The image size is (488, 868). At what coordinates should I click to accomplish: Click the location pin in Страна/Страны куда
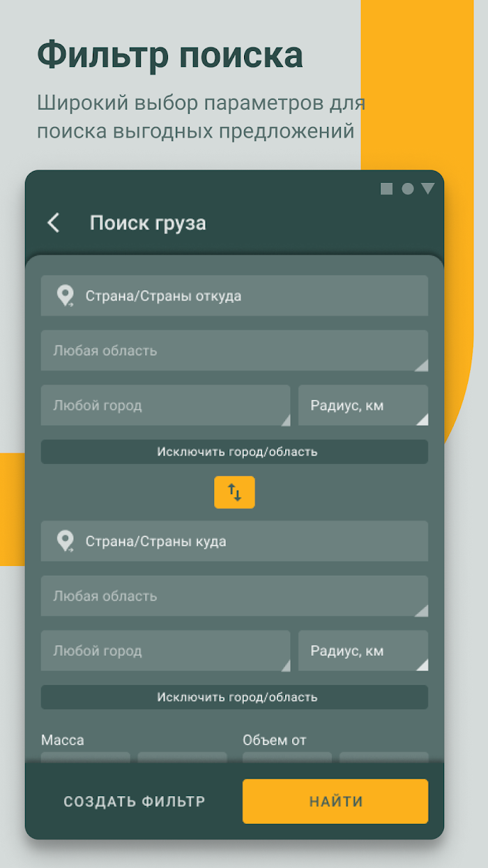pyautogui.click(x=66, y=541)
